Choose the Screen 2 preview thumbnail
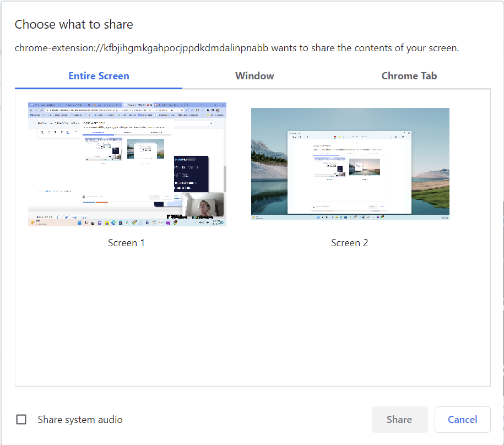504x445 pixels. (x=350, y=164)
